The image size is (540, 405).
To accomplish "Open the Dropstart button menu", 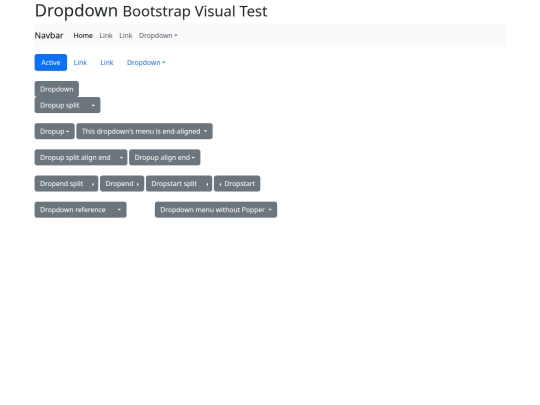I will tap(237, 184).
